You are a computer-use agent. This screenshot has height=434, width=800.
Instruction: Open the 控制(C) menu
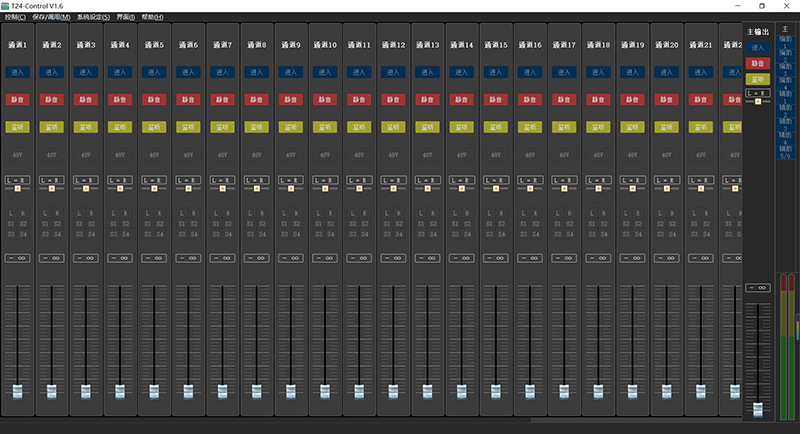tap(15, 18)
